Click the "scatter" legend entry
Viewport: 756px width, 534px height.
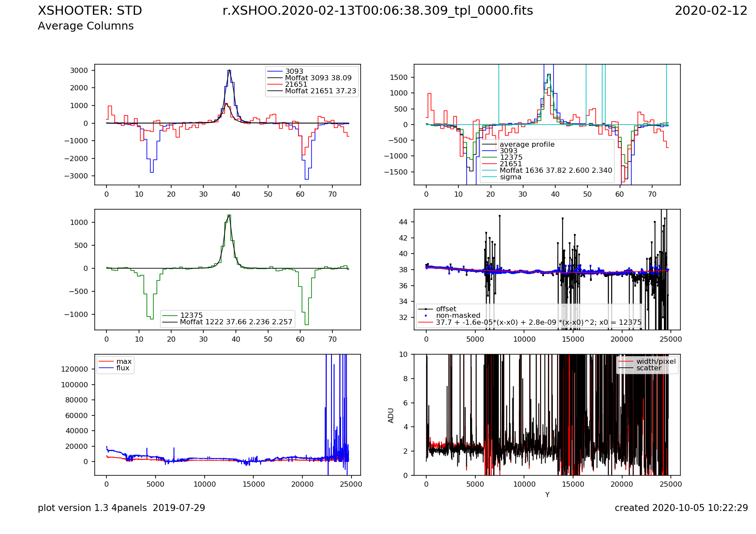tap(649, 368)
